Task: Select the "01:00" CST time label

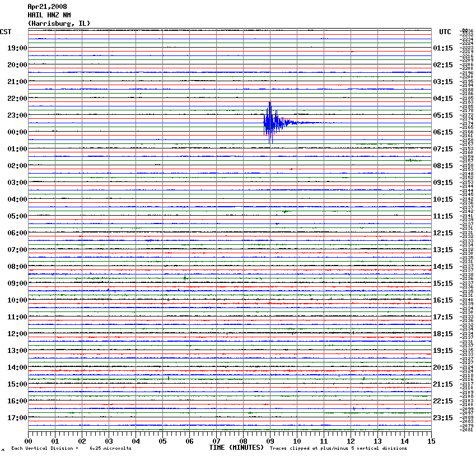Action: point(17,149)
